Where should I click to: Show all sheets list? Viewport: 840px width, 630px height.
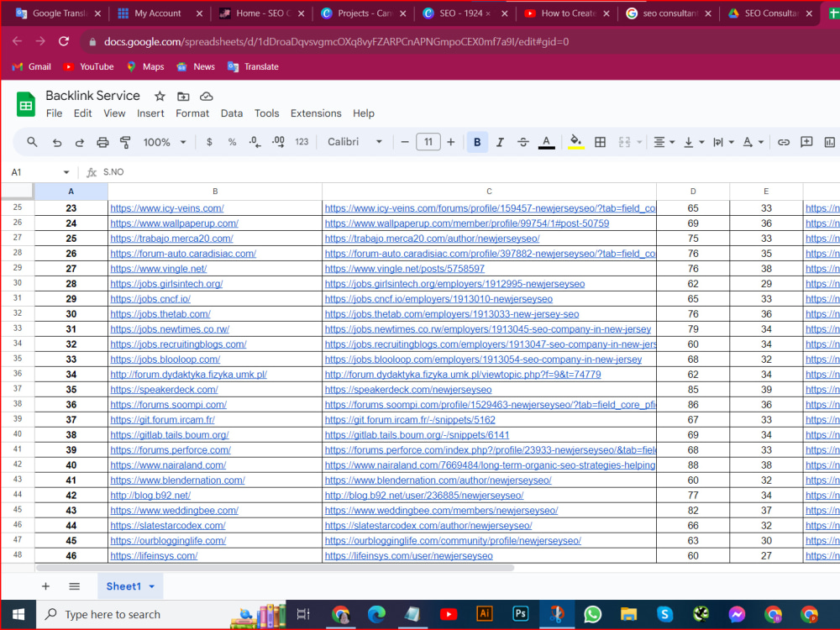click(x=75, y=586)
